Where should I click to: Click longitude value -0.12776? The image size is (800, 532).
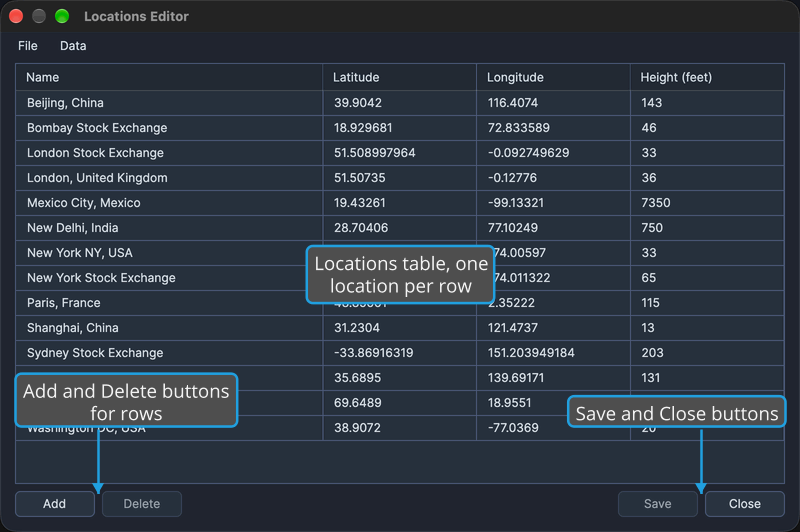click(554, 178)
